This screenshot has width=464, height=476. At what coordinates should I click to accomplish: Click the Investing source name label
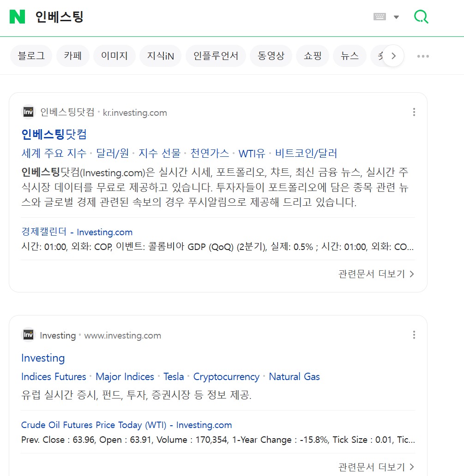pos(58,335)
